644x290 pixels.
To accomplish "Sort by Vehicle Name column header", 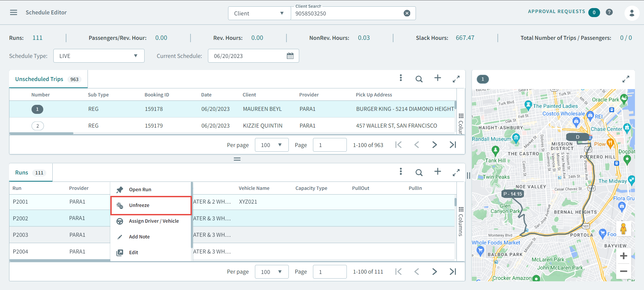I will [254, 188].
